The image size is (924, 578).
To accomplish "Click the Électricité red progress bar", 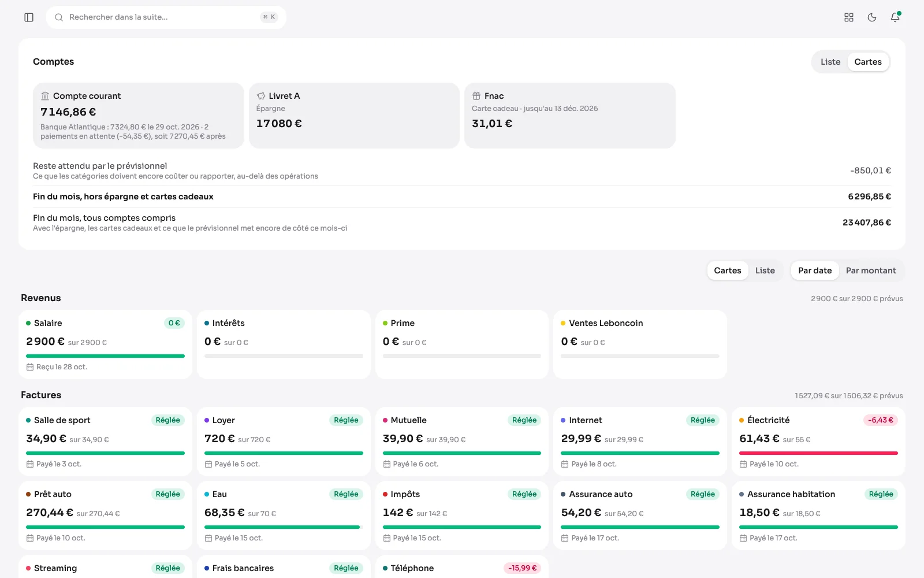I will pos(818,453).
